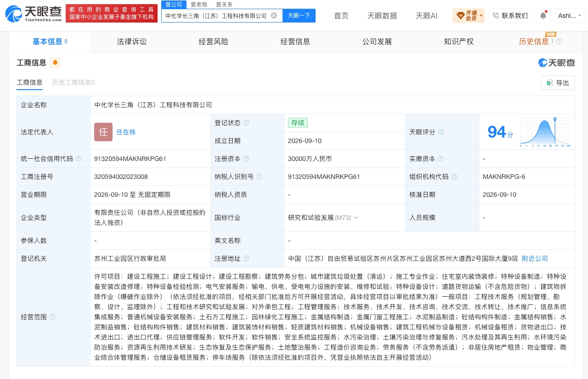The image size is (588, 379).
Task: Click the 导出 export button
Action: pyautogui.click(x=558, y=83)
